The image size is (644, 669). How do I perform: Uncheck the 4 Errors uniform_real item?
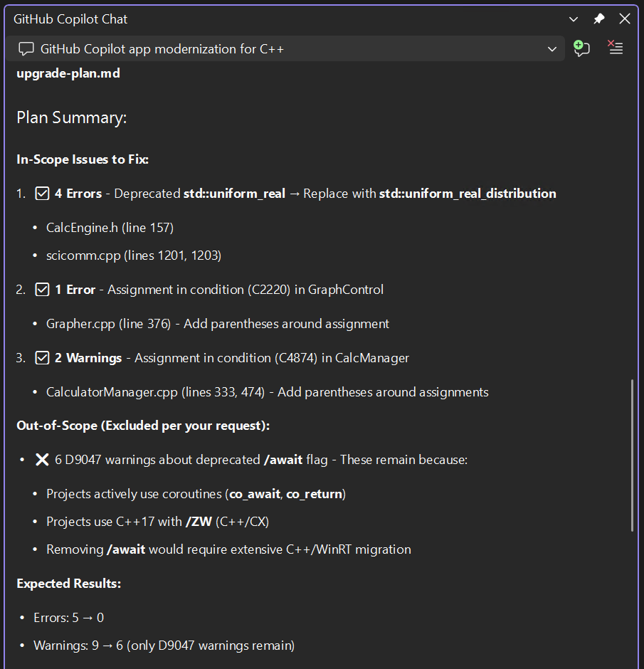(x=42, y=193)
